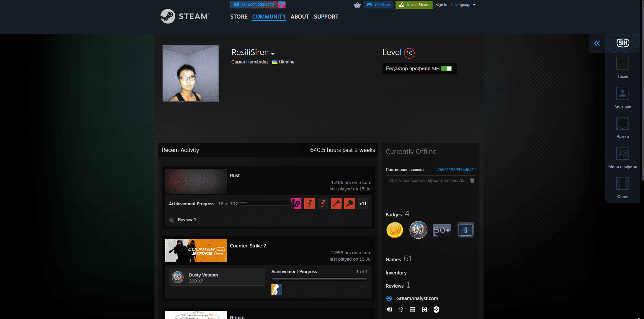
Task: Open the SteamID 76561198998446411 link
Action: coord(457,170)
